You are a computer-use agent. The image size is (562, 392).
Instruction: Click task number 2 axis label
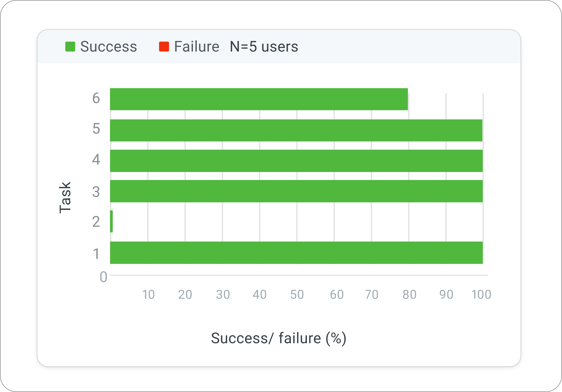pyautogui.click(x=96, y=222)
